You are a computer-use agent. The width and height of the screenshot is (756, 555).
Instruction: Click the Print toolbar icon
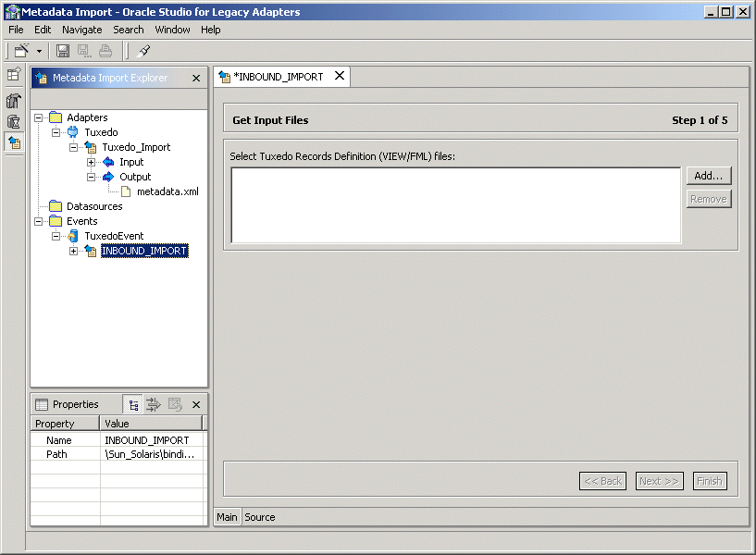(x=105, y=51)
